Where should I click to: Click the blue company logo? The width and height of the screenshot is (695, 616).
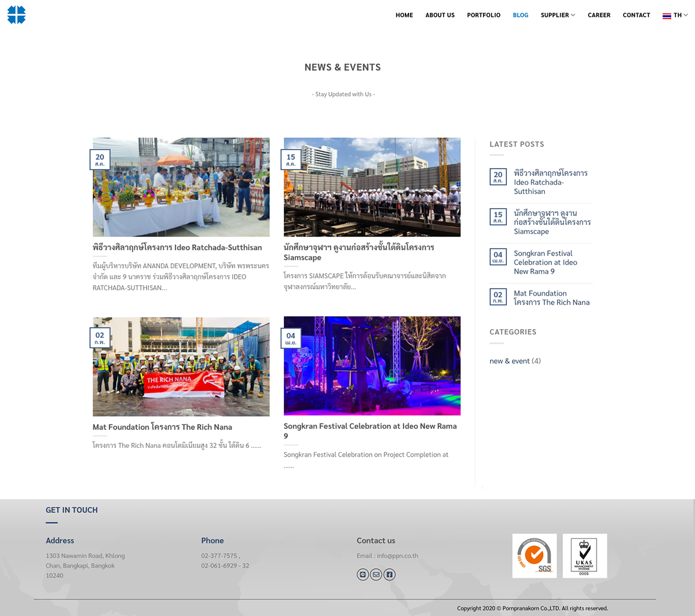coord(16,15)
